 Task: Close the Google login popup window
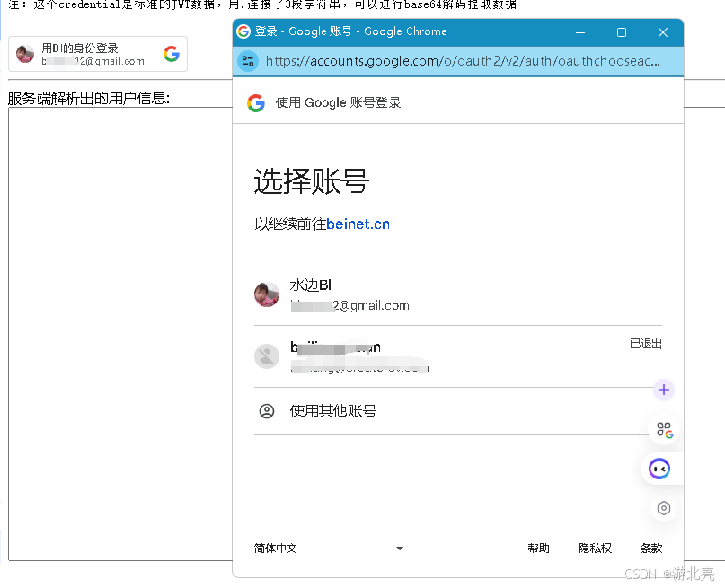[663, 32]
